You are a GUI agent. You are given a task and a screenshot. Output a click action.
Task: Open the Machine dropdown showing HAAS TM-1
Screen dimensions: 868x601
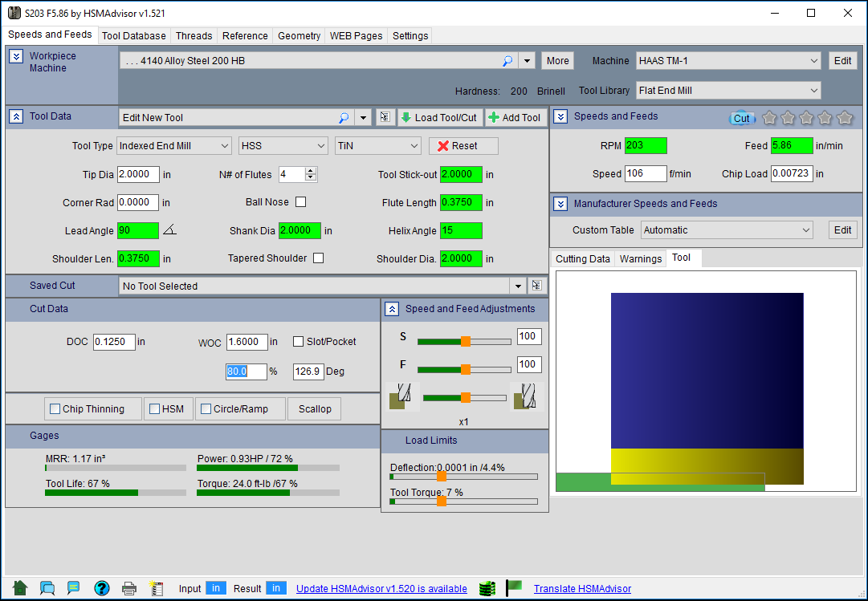coord(728,61)
